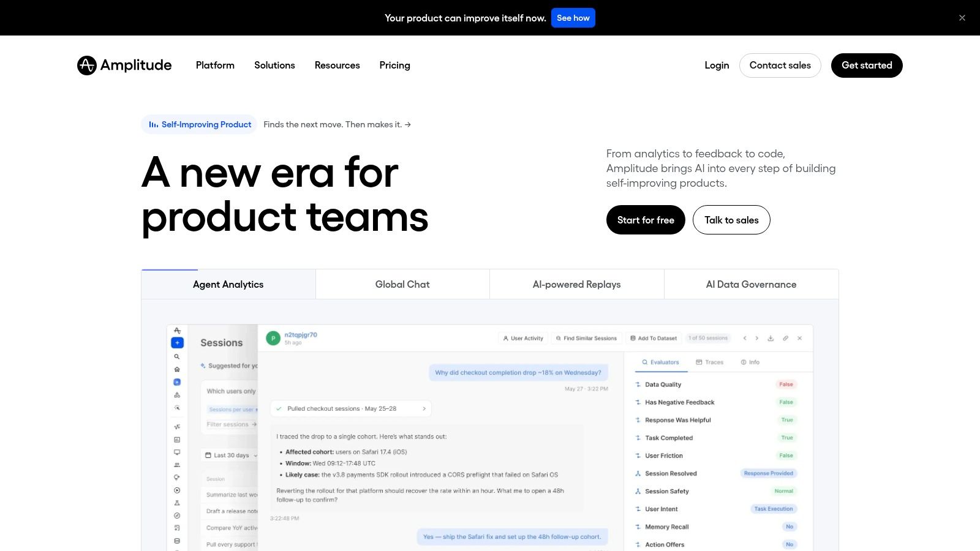Click the Response Provided badge
Viewport: 980px width, 551px height.
769,473
